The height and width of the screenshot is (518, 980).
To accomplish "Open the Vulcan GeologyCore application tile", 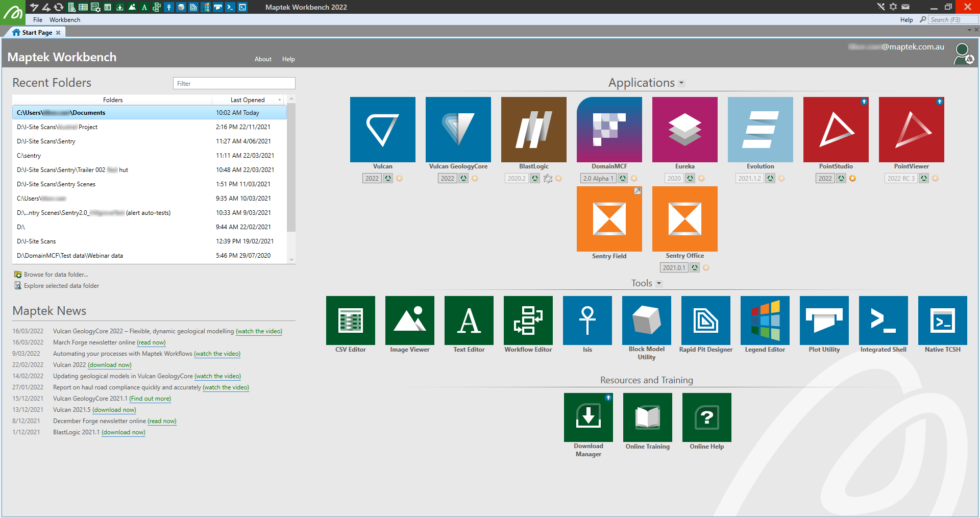I will [458, 130].
